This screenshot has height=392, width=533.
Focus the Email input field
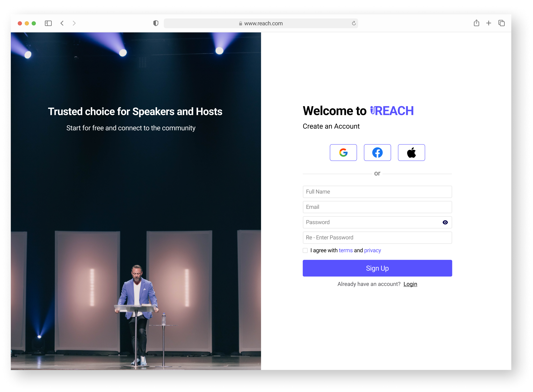[x=377, y=207]
